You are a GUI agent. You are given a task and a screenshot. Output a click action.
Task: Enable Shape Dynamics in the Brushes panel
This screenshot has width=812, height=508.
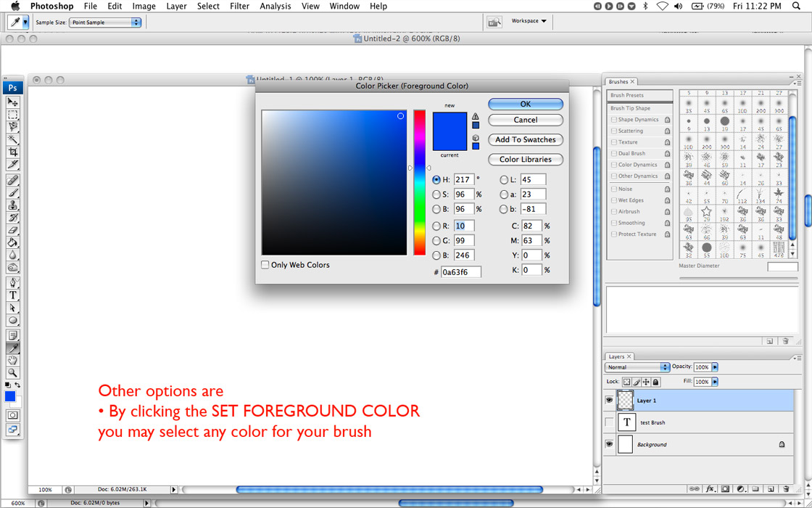click(x=614, y=120)
